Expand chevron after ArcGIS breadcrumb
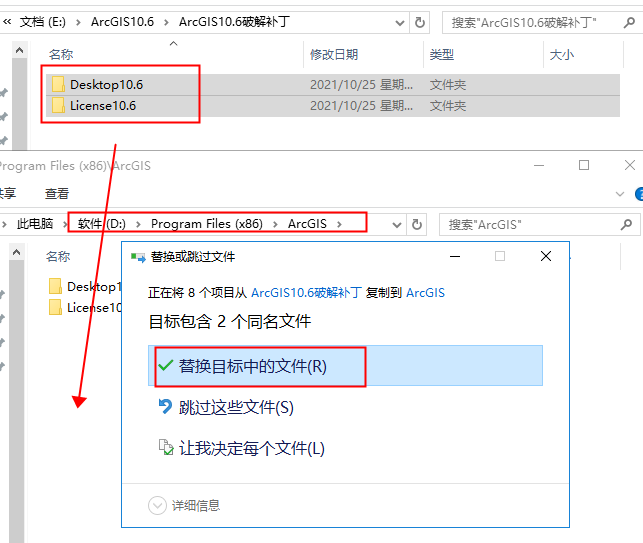The width and height of the screenshot is (643, 543). [x=339, y=224]
